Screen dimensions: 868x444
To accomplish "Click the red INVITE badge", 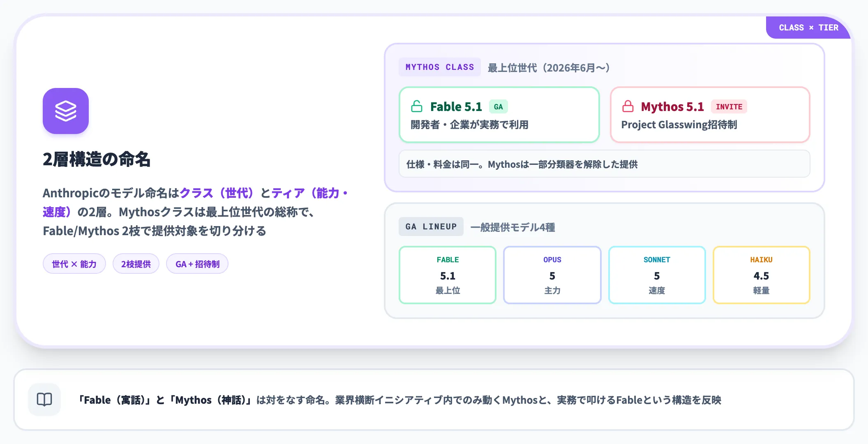I will 729,107.
